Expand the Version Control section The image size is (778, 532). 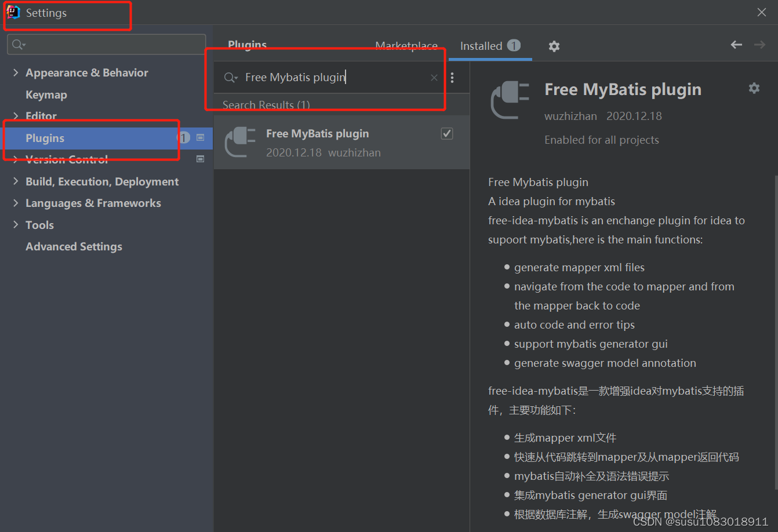(16, 159)
